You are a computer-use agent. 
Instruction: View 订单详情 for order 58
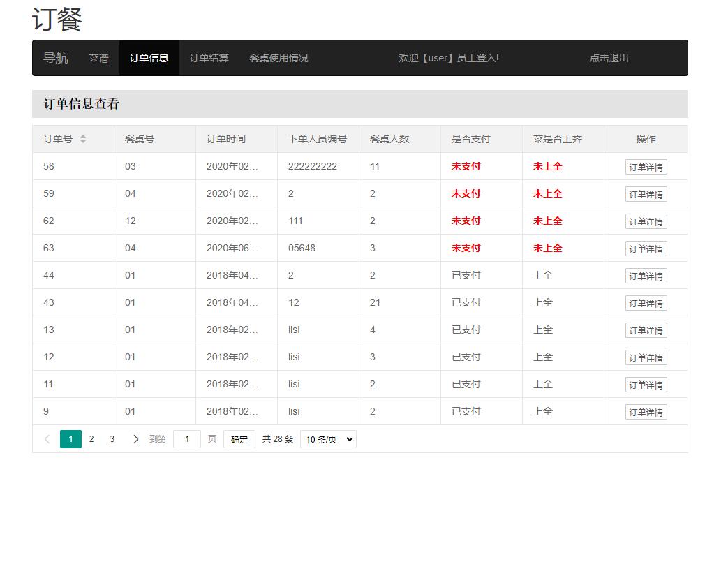[x=646, y=167]
